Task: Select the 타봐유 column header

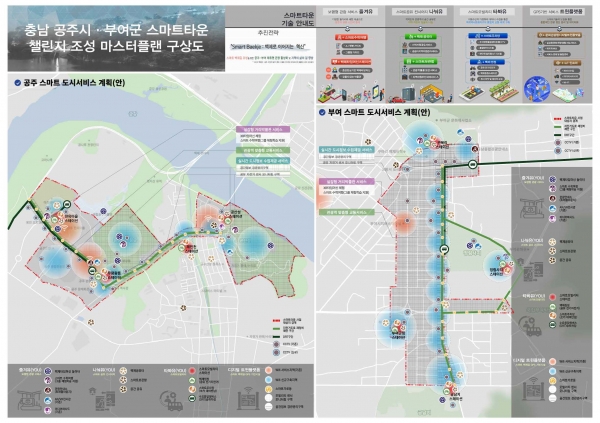Action: pos(486,12)
